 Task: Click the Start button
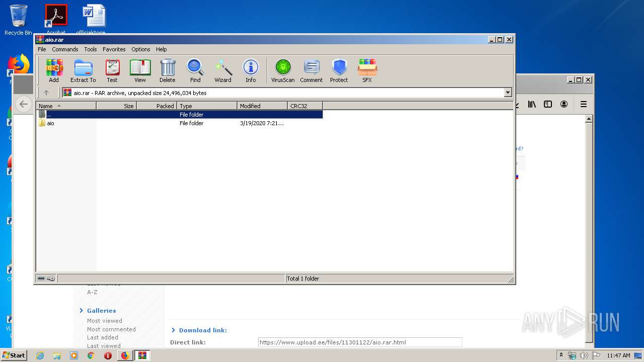14,355
